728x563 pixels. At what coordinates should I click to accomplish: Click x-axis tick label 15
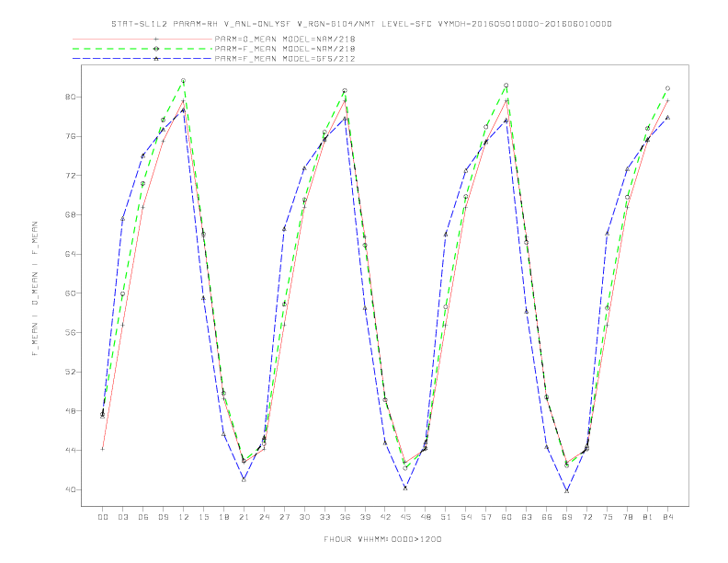point(203,517)
